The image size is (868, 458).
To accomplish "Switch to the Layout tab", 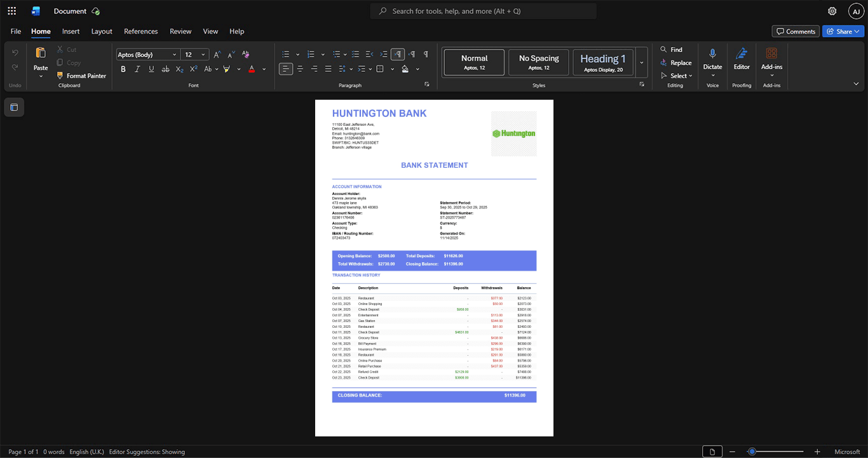I will click(x=102, y=31).
